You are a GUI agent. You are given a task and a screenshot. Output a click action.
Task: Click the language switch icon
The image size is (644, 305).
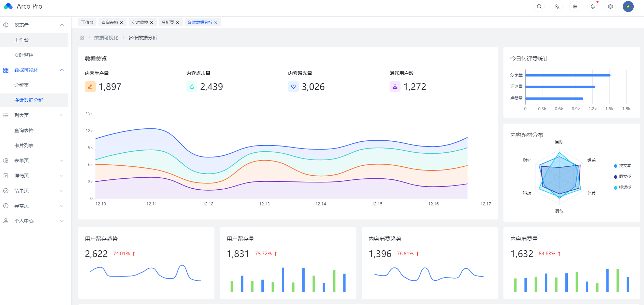(557, 7)
